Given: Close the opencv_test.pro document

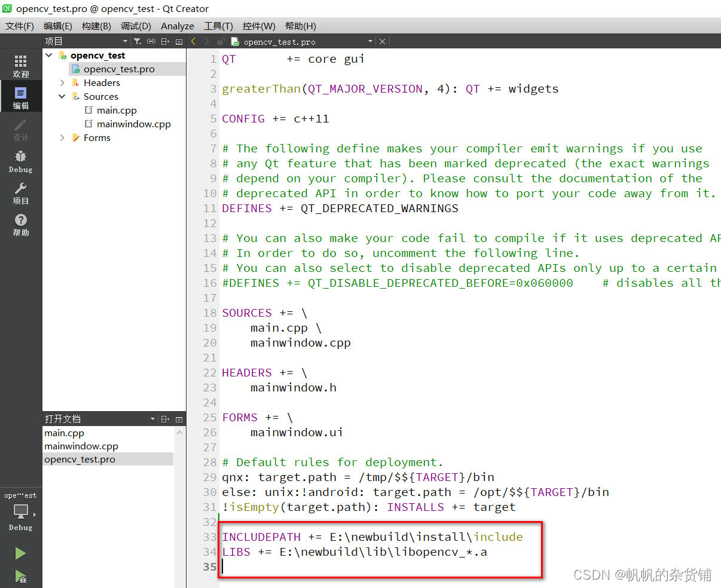Looking at the screenshot, I should pos(383,41).
